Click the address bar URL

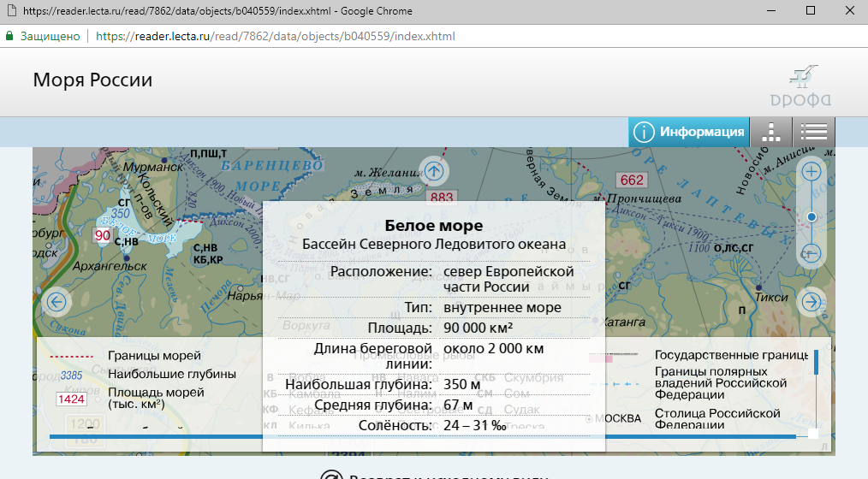275,37
